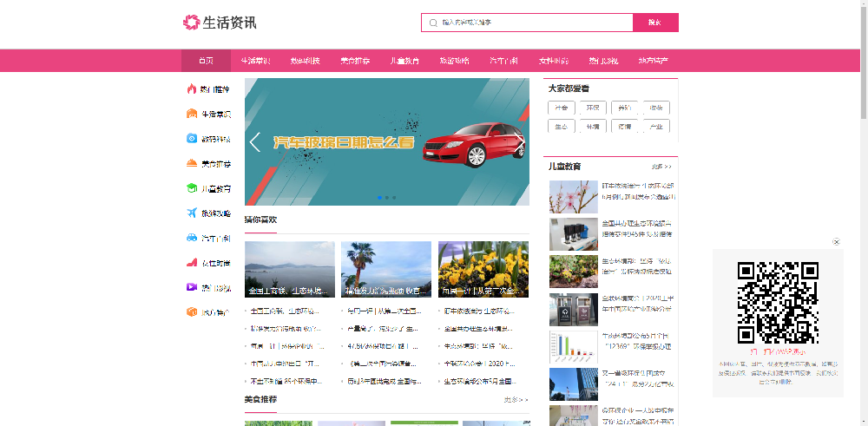The image size is (868, 426).
Task: Close the QR code floating panel
Action: pyautogui.click(x=837, y=242)
